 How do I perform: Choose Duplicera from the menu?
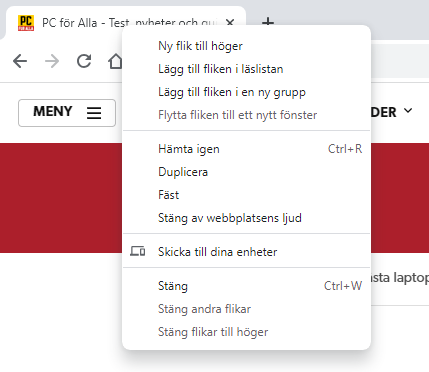247,172
